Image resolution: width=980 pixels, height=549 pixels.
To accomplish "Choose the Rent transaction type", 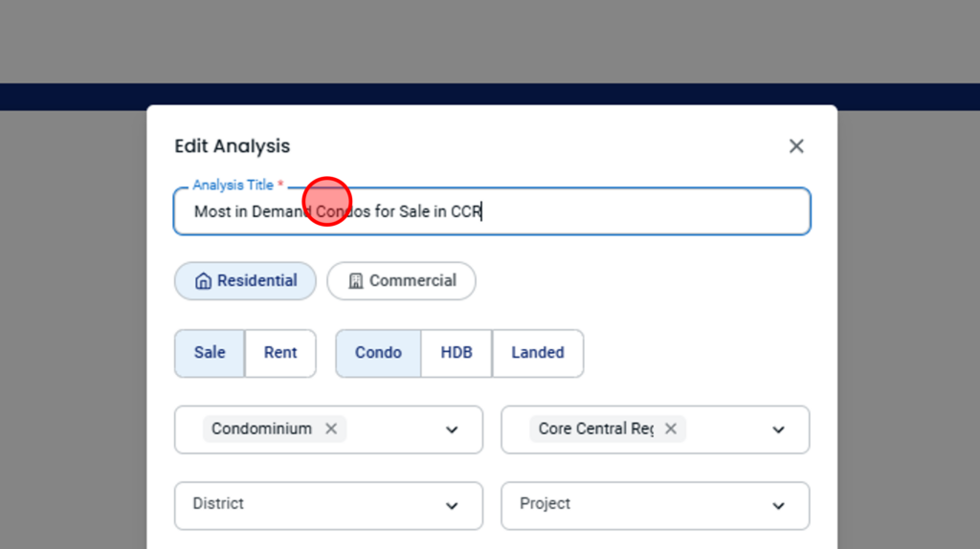I will (x=280, y=353).
